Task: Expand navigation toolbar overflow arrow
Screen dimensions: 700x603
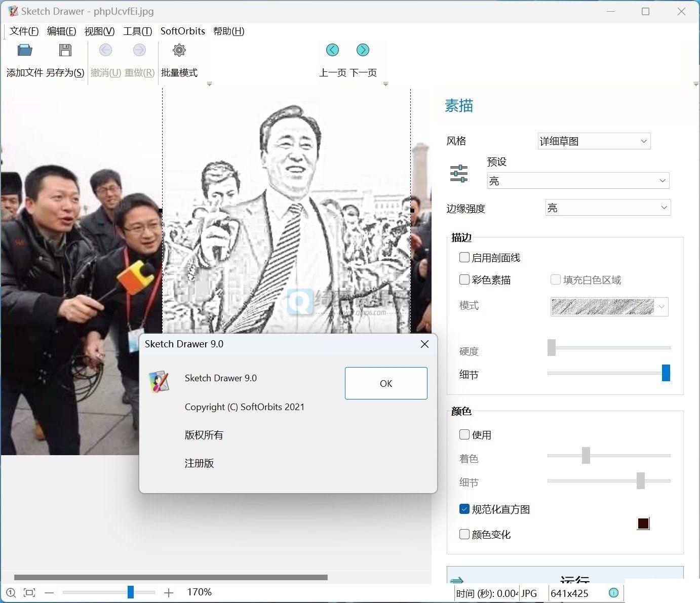Action: point(385,84)
